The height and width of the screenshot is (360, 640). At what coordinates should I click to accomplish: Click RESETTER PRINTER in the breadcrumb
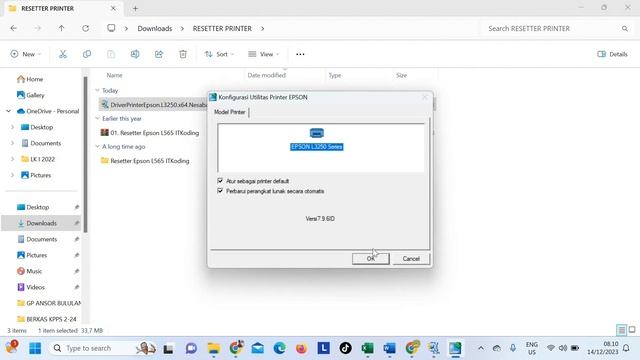[222, 29]
